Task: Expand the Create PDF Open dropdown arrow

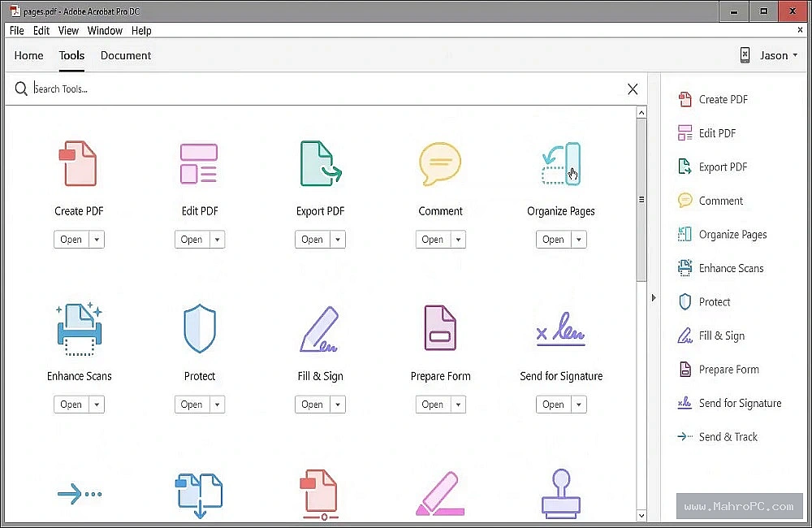Action: [x=97, y=240]
